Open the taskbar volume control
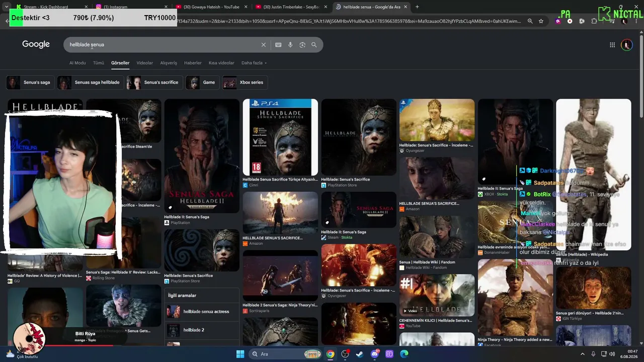This screenshot has height=362, width=644. [612, 354]
